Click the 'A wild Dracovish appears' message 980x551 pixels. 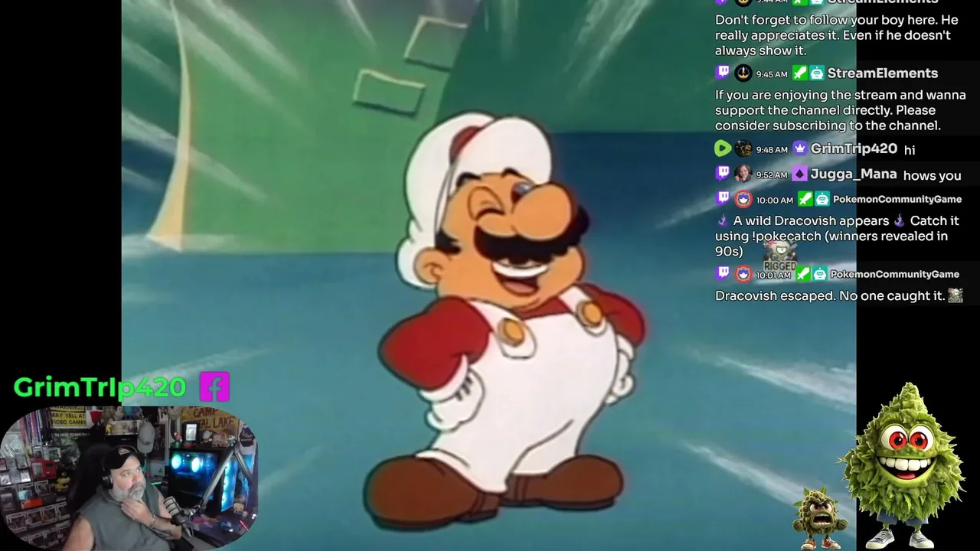click(837, 236)
